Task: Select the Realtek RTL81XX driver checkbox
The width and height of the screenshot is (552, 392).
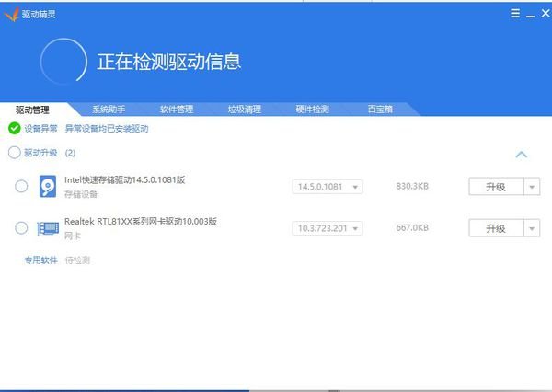Action: click(21, 228)
